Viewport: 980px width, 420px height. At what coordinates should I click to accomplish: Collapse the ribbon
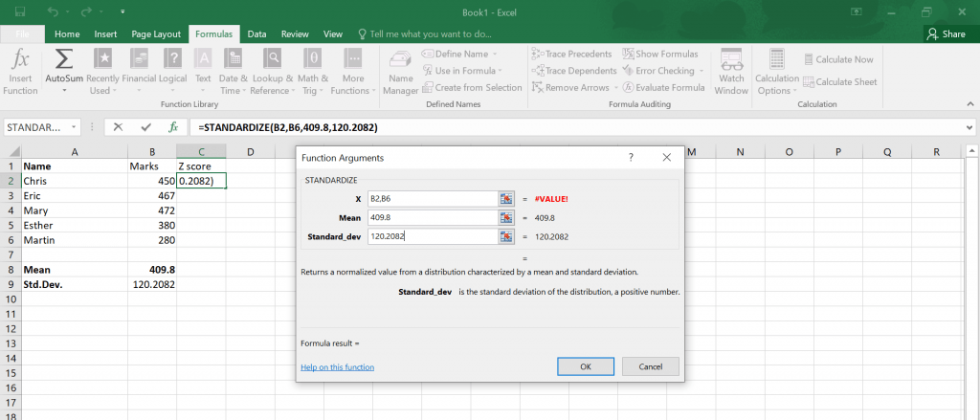pyautogui.click(x=970, y=104)
